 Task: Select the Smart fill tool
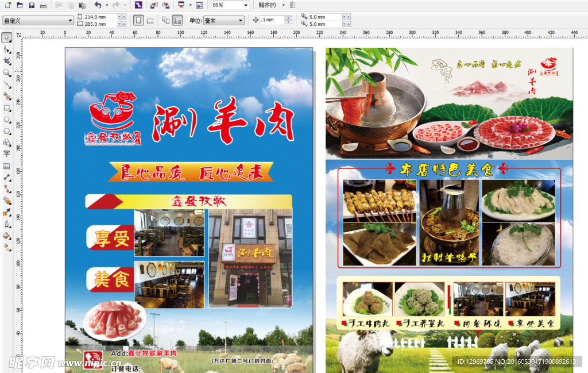point(7,96)
